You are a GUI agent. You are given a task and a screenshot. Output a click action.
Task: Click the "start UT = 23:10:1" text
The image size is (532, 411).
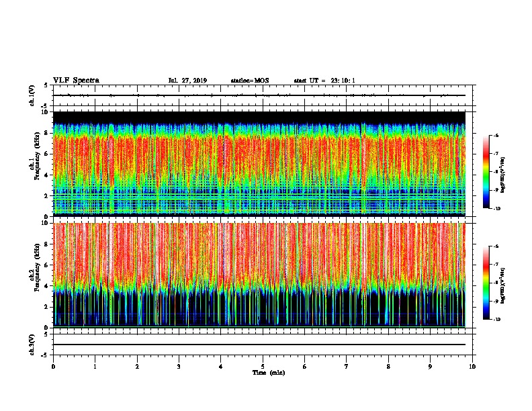tap(324, 81)
